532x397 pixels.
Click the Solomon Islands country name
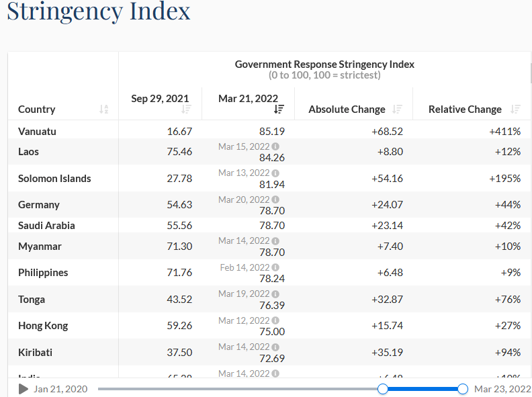coord(54,179)
